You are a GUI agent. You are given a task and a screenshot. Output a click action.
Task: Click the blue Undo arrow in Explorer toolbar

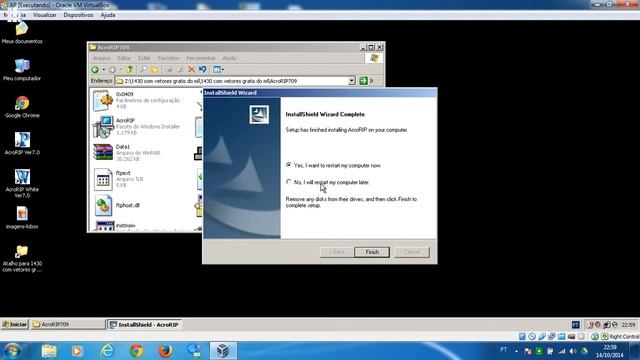202,69
